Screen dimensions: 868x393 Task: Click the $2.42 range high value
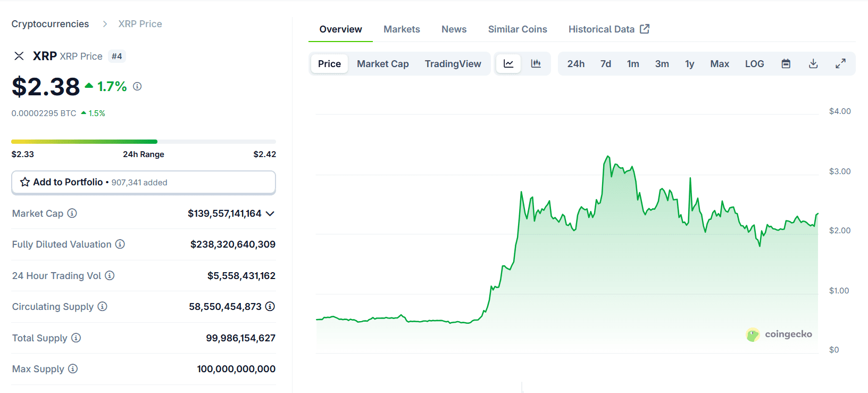pos(265,154)
